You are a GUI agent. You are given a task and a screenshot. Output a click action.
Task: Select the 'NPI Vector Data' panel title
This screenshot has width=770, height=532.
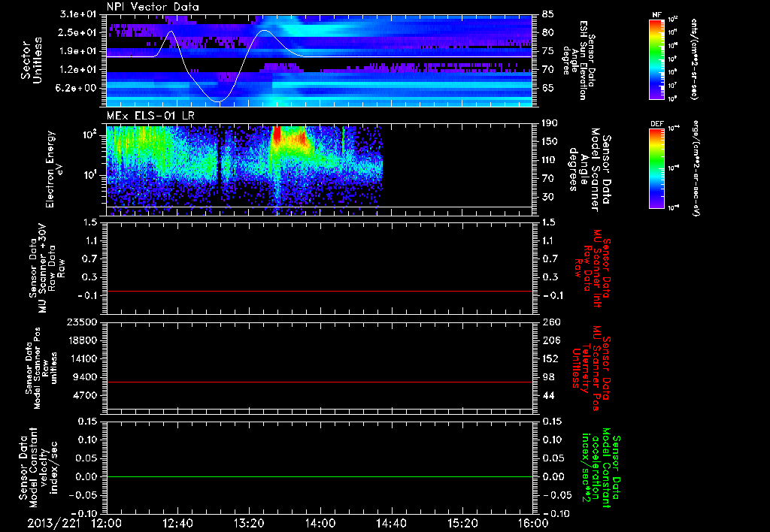coord(153,7)
